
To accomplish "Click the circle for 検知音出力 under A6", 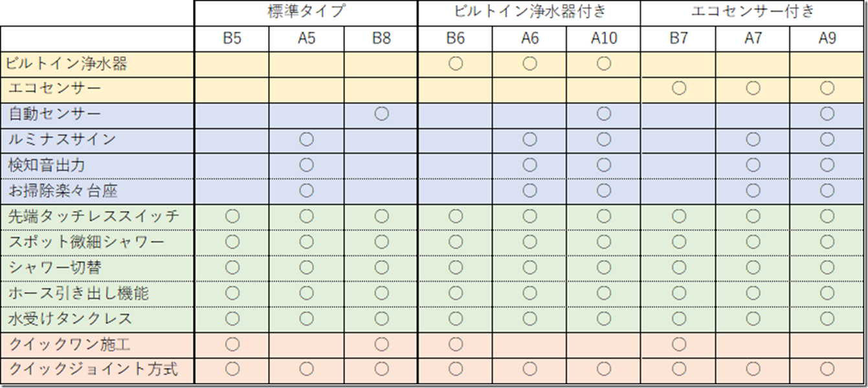I will pyautogui.click(x=530, y=165).
